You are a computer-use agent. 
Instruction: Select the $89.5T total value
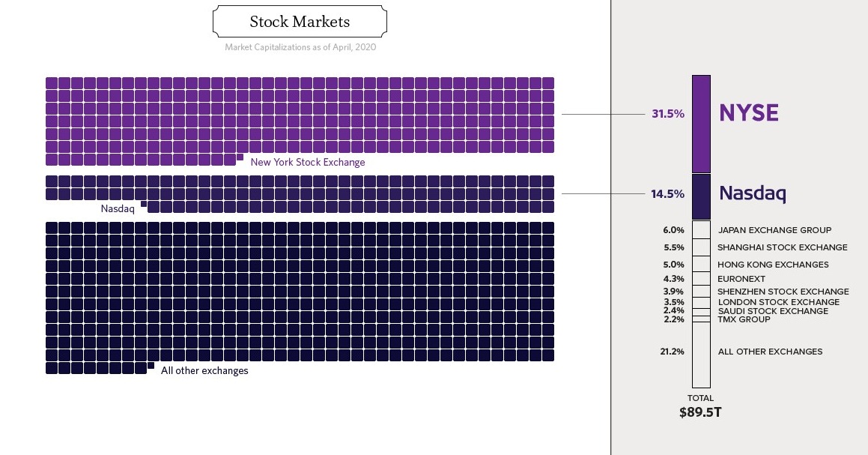click(x=700, y=412)
